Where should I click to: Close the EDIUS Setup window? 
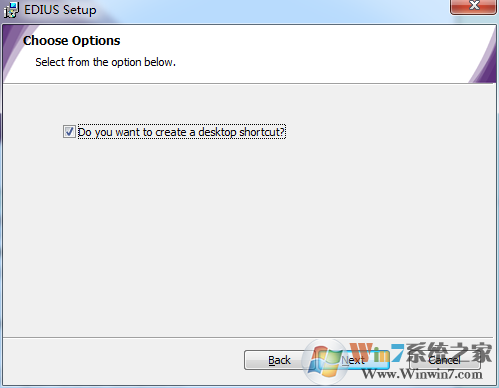pyautogui.click(x=473, y=6)
